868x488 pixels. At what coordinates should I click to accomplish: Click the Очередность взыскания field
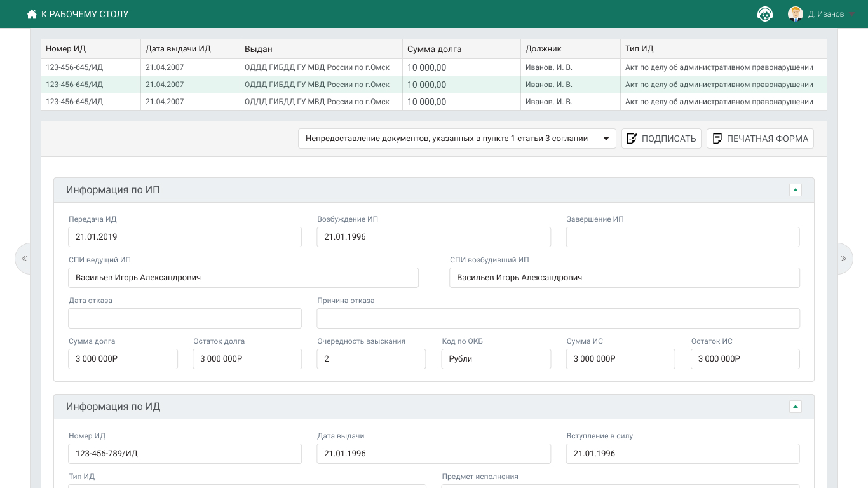[372, 359]
